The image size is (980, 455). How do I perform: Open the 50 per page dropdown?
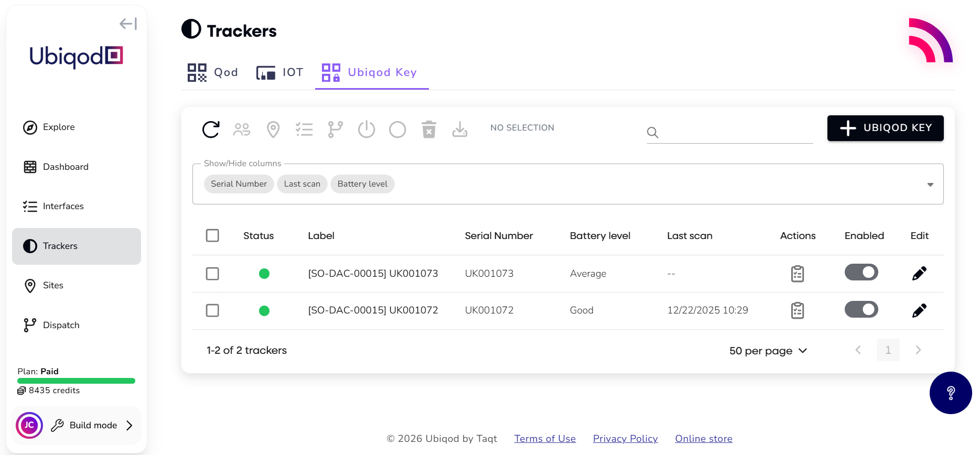coord(768,351)
